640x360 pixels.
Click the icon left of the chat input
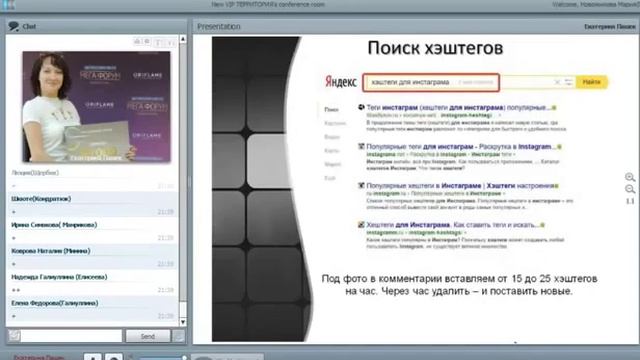pos(14,336)
